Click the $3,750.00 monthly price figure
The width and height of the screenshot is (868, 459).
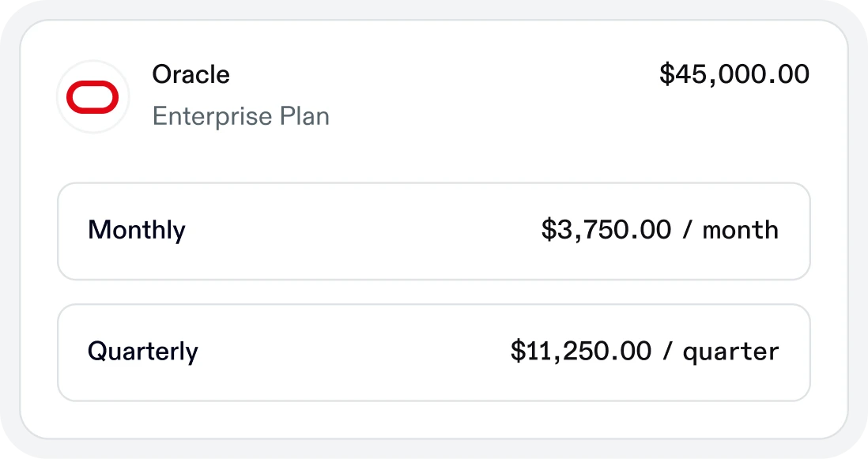(x=606, y=230)
